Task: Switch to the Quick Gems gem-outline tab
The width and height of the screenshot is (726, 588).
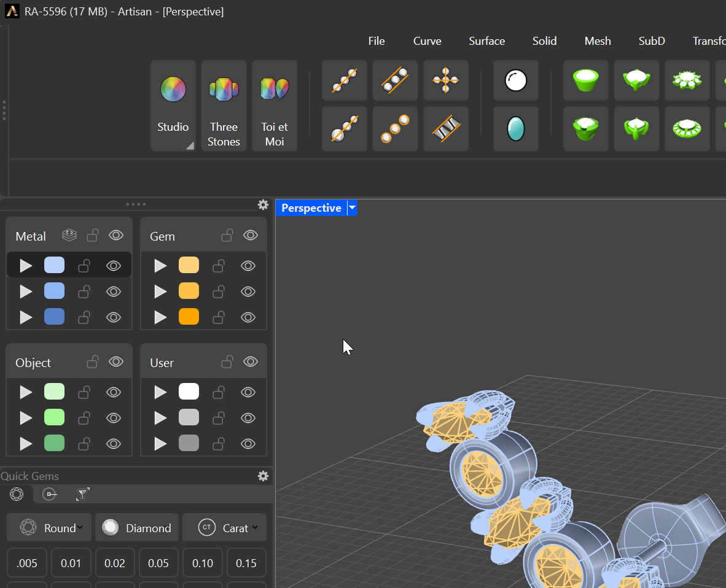Action: tap(17, 494)
